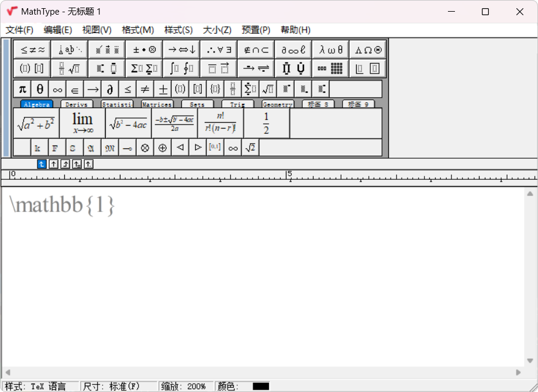Switch to the Geometry tab

coord(278,104)
